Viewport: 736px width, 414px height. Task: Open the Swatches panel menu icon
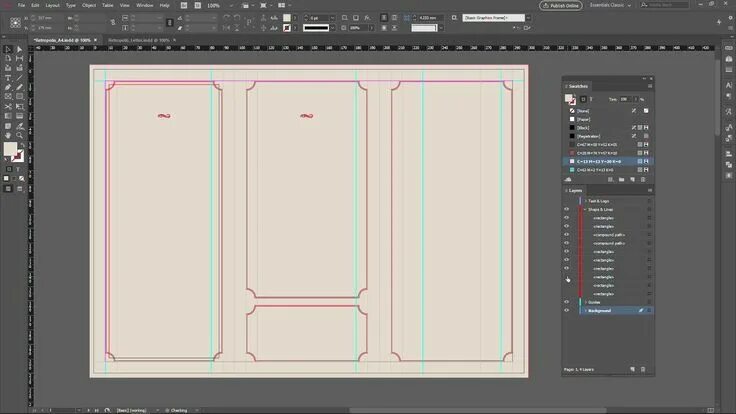pyautogui.click(x=650, y=86)
